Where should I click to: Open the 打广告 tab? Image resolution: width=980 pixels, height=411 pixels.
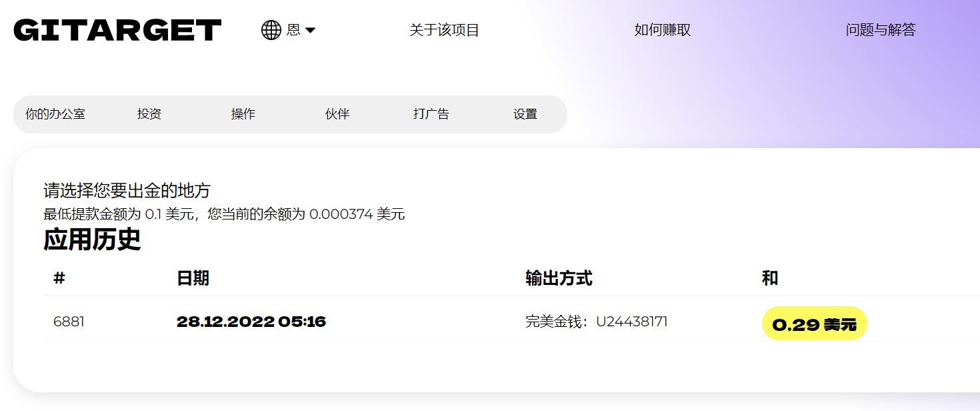[431, 114]
